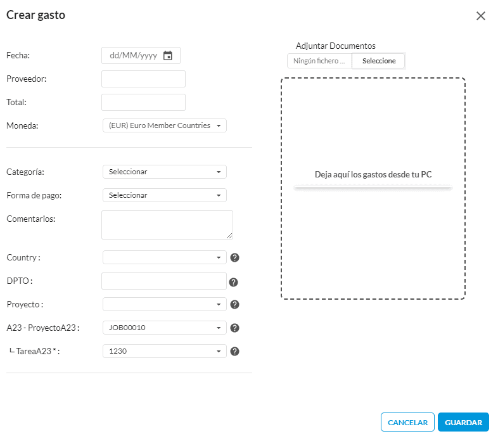Close the Crear gasto dialog
This screenshot has height=448, width=498.
pyautogui.click(x=481, y=16)
